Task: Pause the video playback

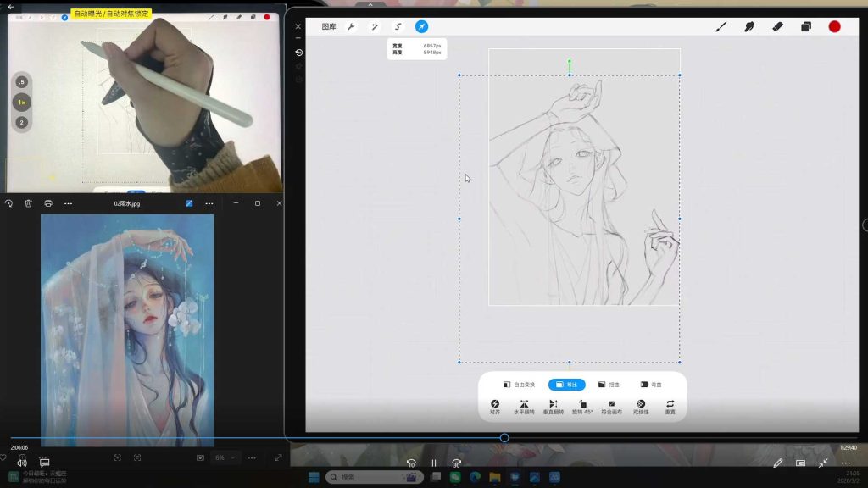Action: pyautogui.click(x=434, y=463)
